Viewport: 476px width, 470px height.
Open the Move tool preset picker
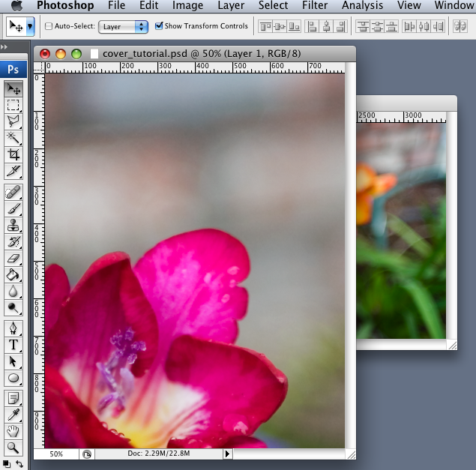[30, 26]
